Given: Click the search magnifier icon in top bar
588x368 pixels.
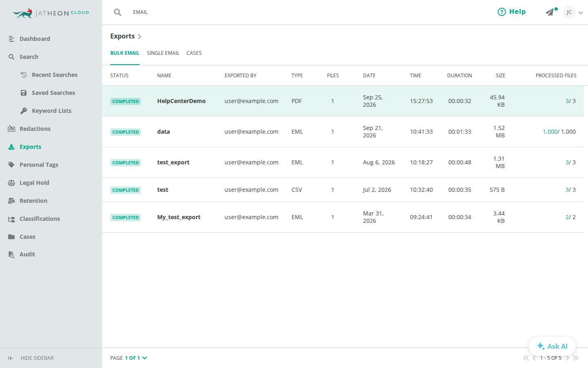Looking at the screenshot, I should pyautogui.click(x=118, y=12).
